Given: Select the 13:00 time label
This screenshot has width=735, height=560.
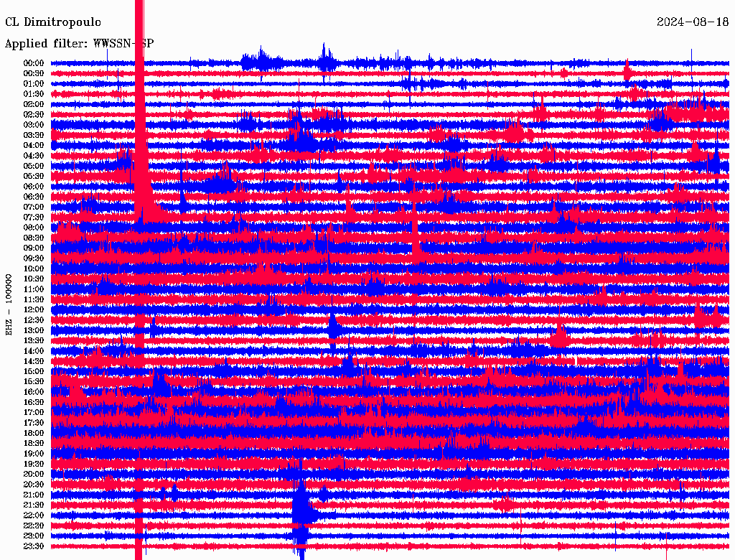Looking at the screenshot, I should click(34, 331).
